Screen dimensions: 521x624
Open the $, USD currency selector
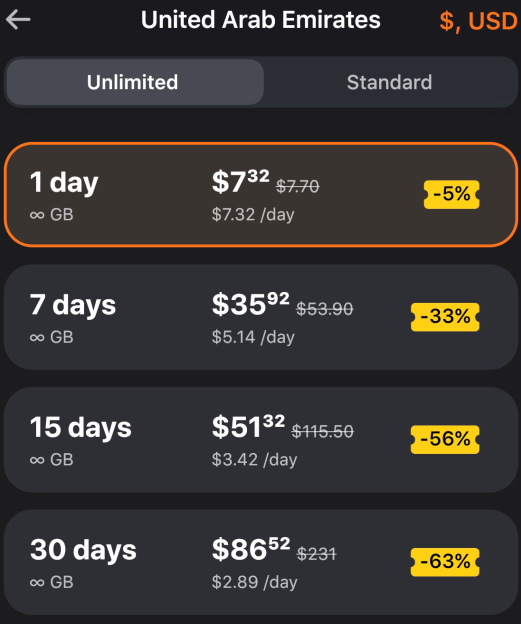[x=478, y=21]
